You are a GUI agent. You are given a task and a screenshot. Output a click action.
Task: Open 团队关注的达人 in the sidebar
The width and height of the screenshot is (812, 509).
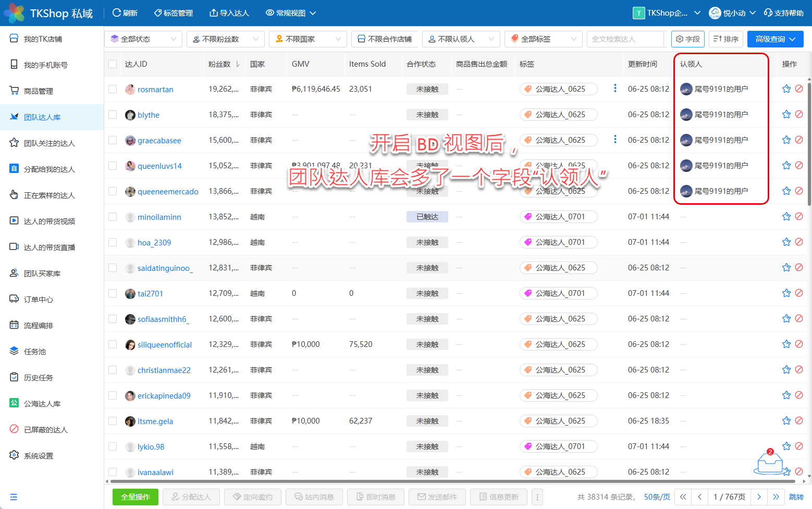tap(52, 143)
